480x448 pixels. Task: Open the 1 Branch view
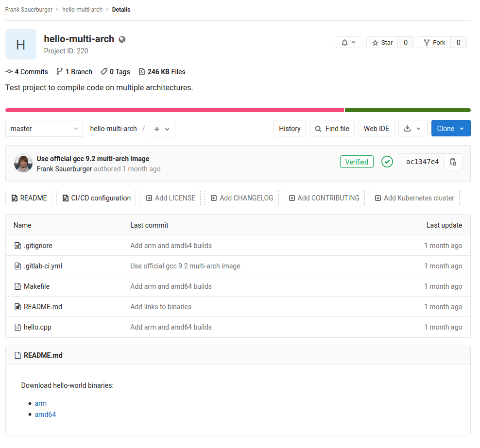click(74, 71)
